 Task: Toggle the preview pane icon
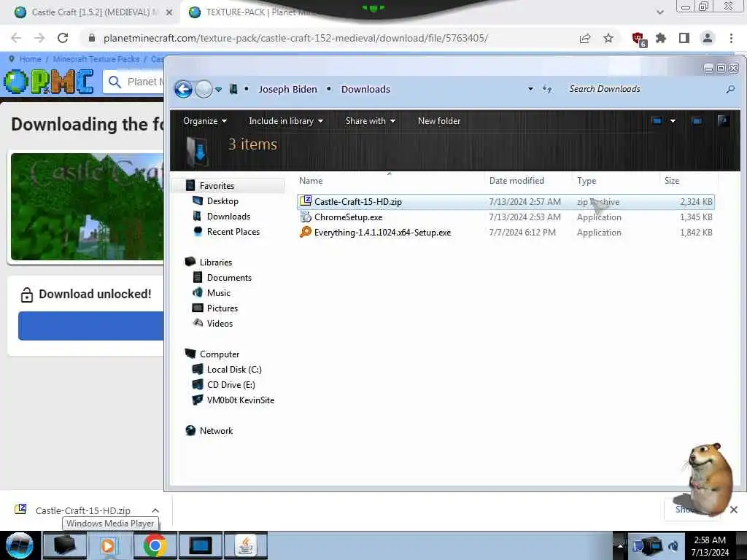(697, 121)
